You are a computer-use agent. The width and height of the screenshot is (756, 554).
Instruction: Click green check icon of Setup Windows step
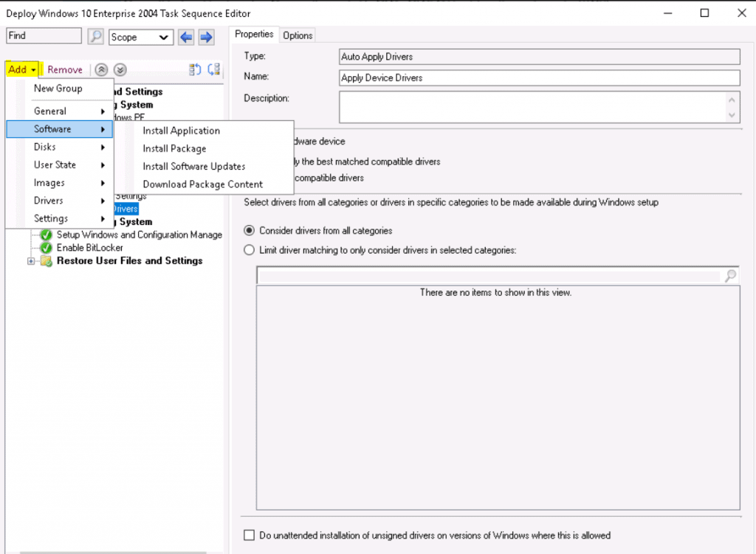click(47, 235)
